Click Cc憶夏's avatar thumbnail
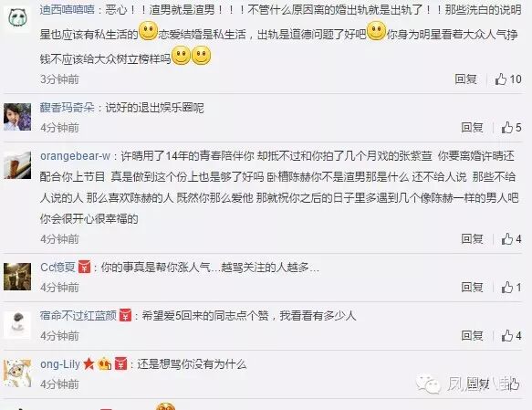 click(17, 277)
